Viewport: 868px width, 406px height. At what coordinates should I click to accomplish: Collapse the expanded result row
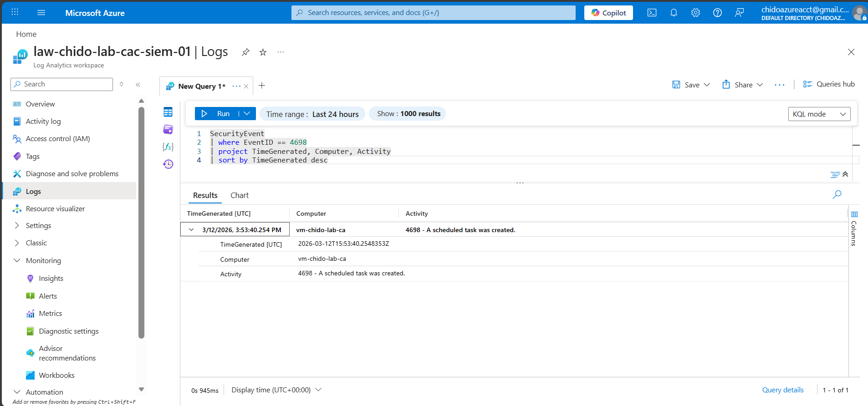tap(191, 230)
